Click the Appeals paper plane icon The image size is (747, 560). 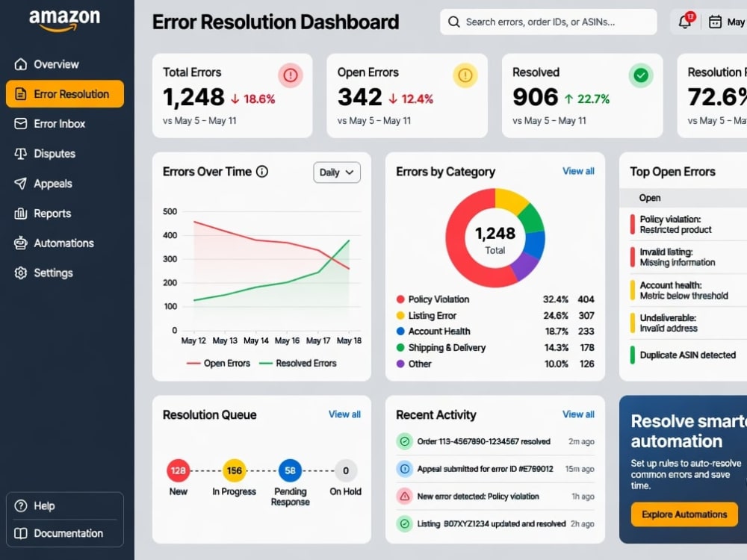click(x=20, y=184)
